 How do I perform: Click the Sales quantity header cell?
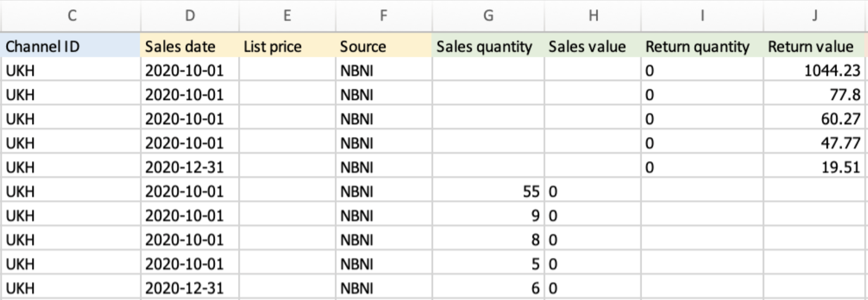tap(488, 47)
